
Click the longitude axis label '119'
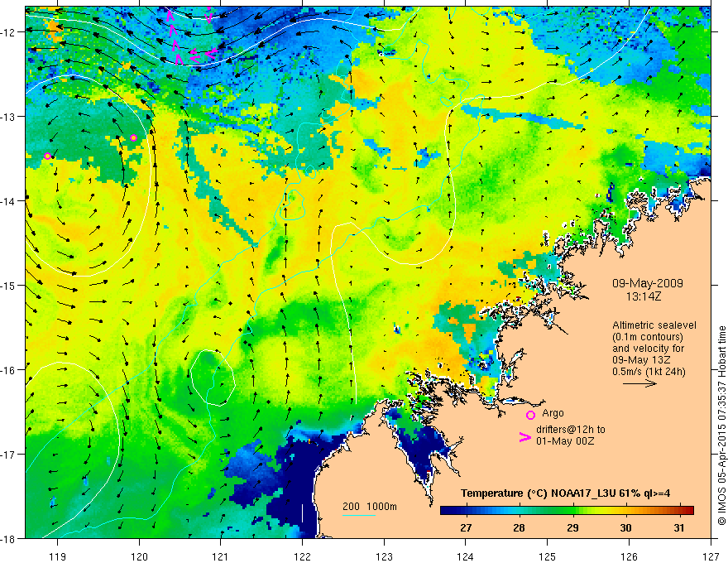[x=58, y=556]
